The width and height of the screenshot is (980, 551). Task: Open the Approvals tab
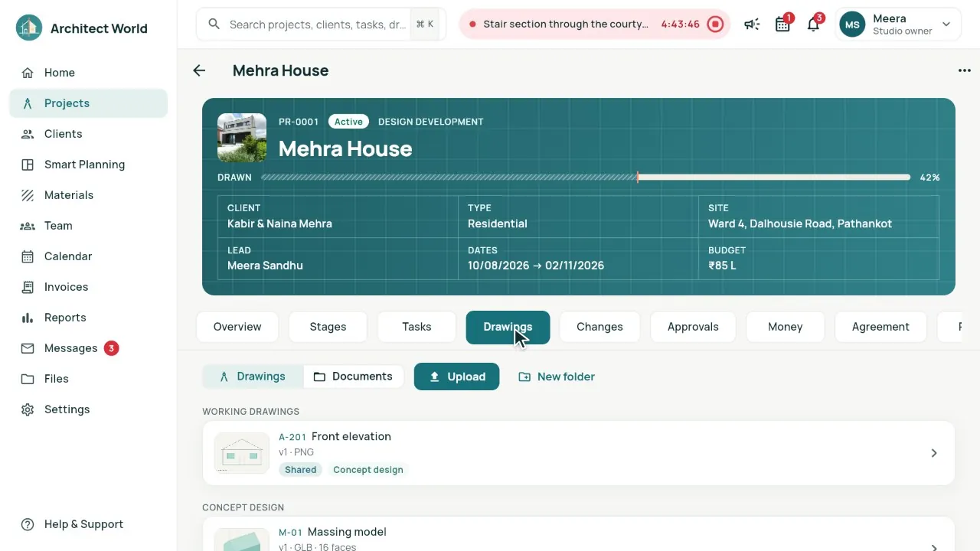point(693,327)
